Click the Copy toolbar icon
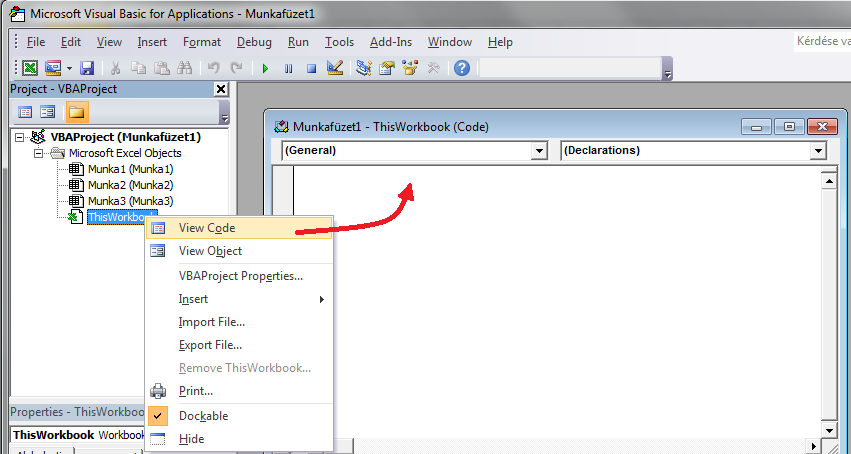 pyautogui.click(x=138, y=68)
